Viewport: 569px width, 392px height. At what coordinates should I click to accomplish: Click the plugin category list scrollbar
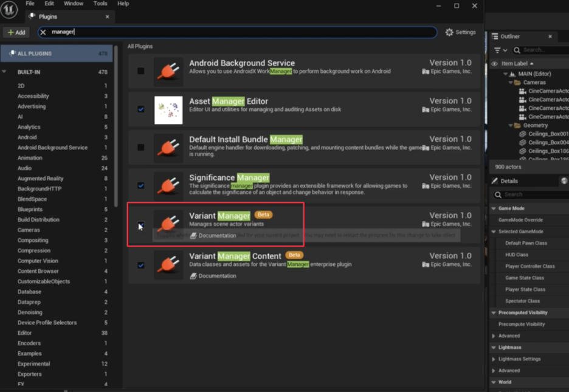[x=116, y=126]
